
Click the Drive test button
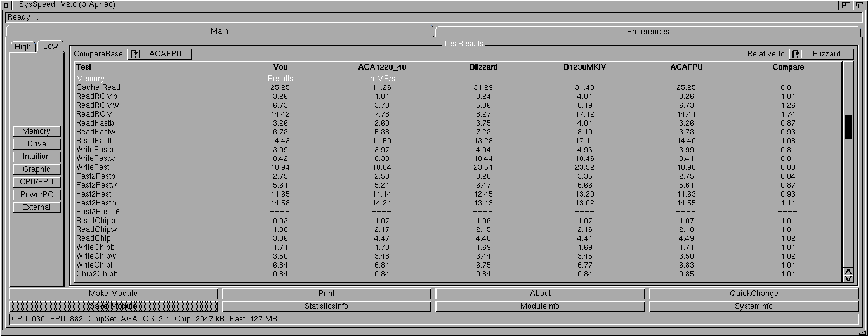click(36, 144)
